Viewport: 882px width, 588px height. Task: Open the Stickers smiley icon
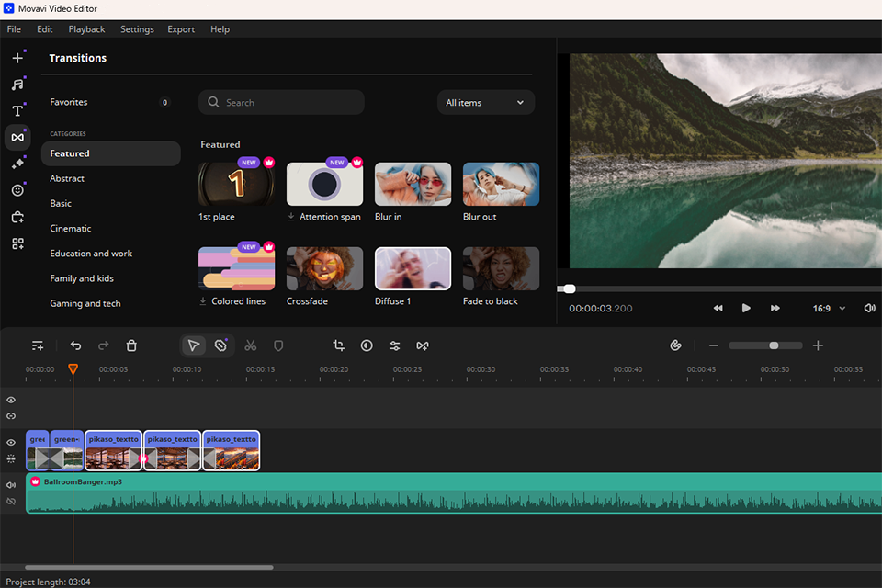click(17, 190)
